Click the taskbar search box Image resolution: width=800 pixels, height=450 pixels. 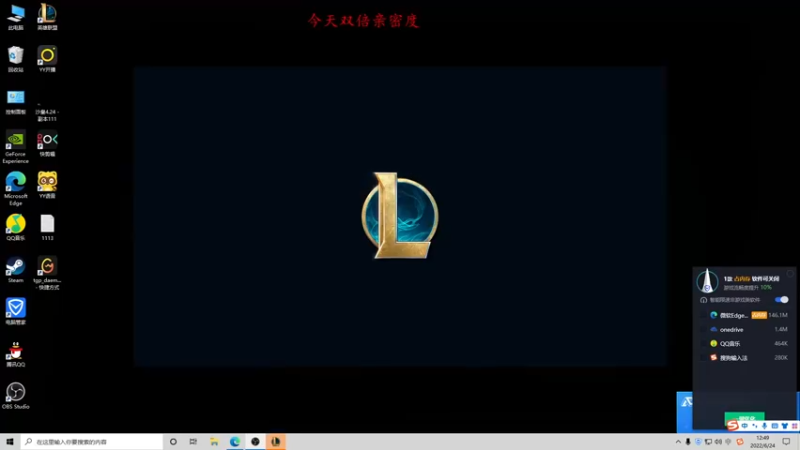point(92,442)
